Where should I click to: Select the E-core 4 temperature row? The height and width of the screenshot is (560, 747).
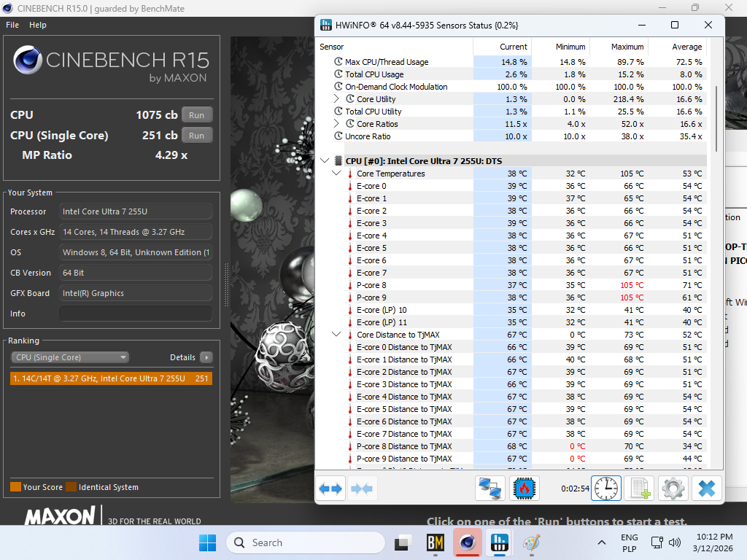pyautogui.click(x=511, y=236)
